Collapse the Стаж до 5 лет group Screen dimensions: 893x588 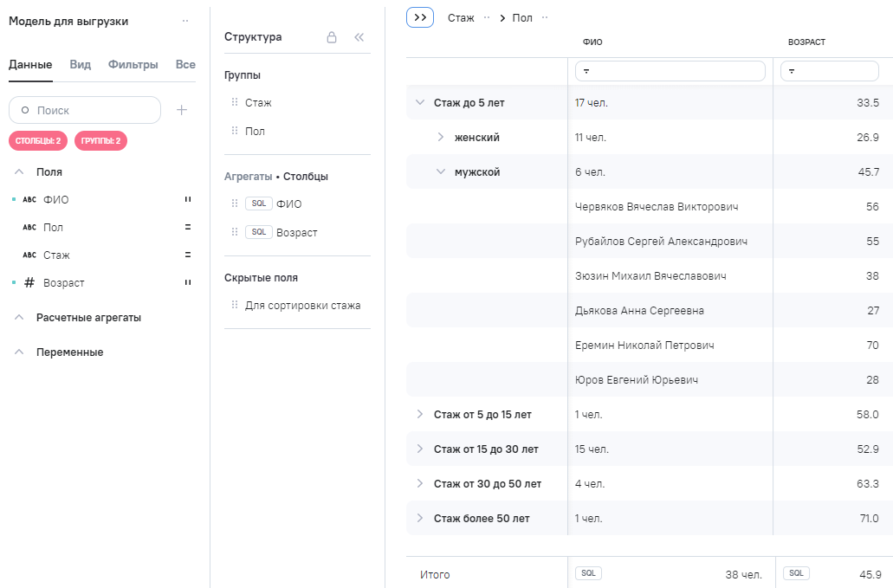click(420, 102)
